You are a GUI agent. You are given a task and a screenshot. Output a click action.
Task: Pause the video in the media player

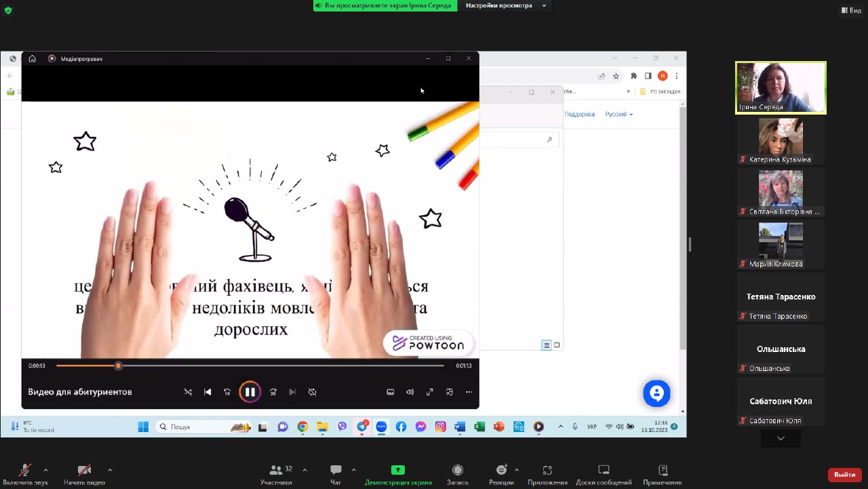250,392
